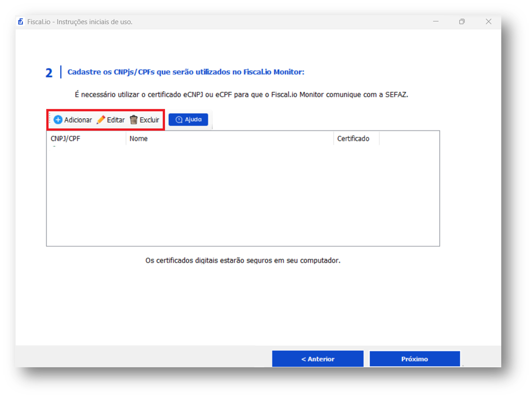The height and width of the screenshot is (398, 532).
Task: Sort by the Certificado column header
Action: [356, 138]
